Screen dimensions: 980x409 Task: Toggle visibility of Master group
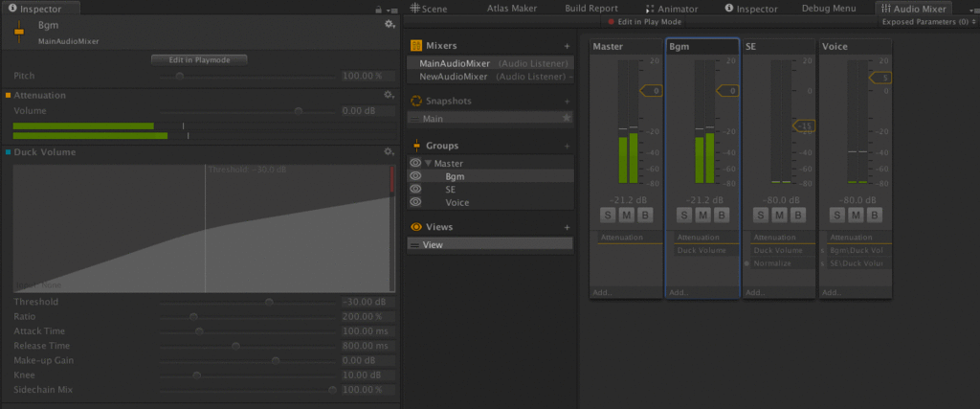415,163
